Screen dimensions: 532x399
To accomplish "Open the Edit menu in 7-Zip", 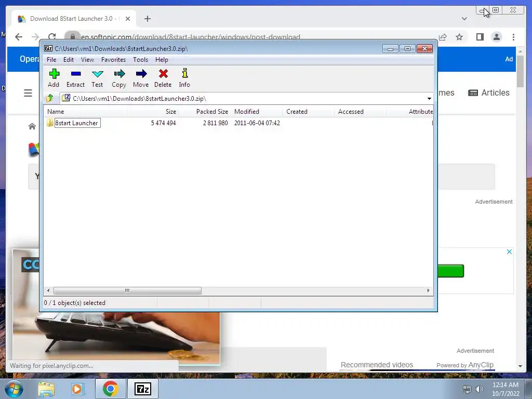I will coord(69,60).
